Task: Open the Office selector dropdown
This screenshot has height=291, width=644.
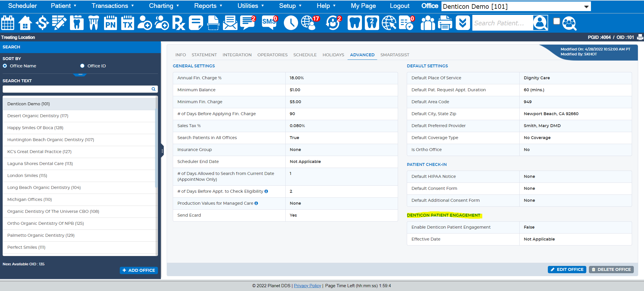Action: click(x=516, y=6)
